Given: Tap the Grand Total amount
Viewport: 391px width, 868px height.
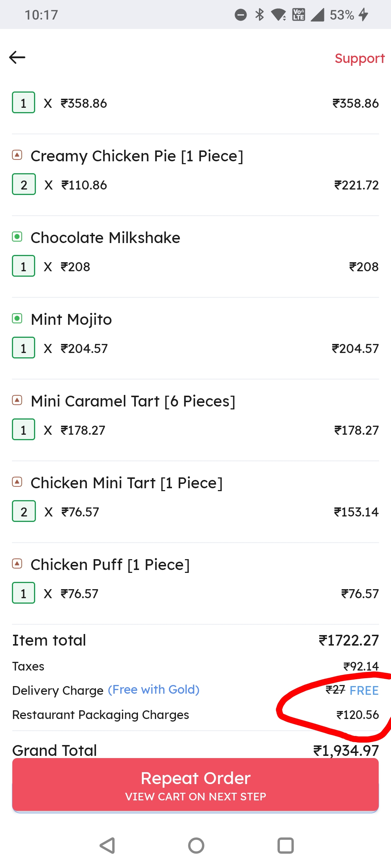Looking at the screenshot, I should [346, 750].
